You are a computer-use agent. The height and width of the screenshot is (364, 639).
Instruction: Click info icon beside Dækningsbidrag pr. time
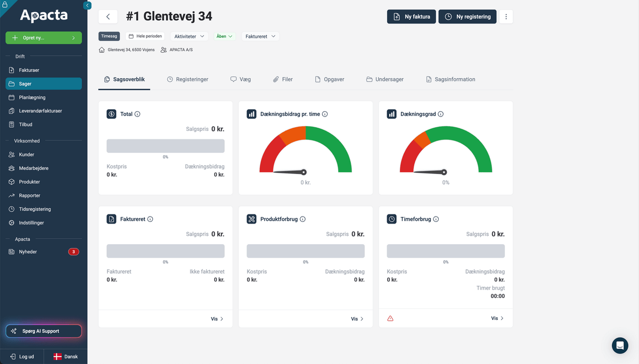click(325, 114)
